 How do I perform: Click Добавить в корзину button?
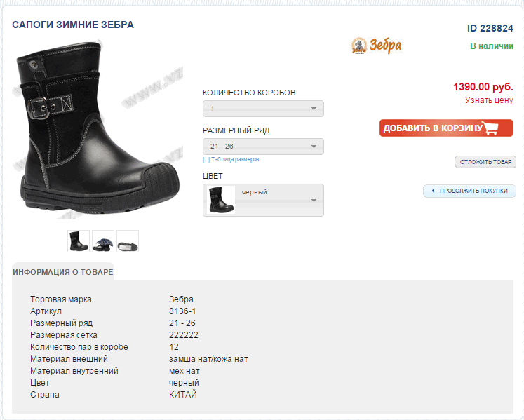tap(446, 128)
